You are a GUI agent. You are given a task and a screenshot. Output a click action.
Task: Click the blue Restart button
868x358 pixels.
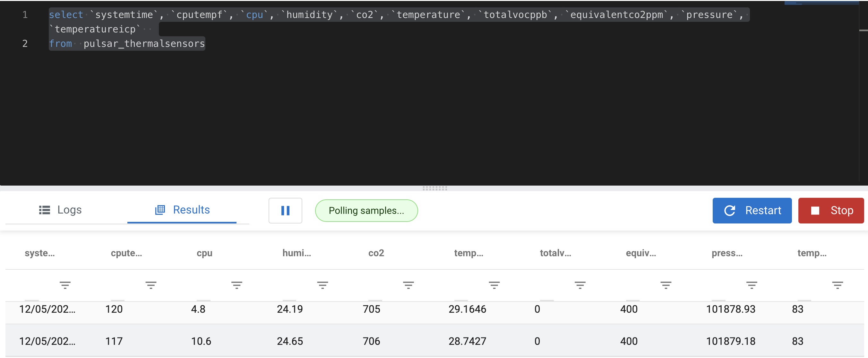752,210
